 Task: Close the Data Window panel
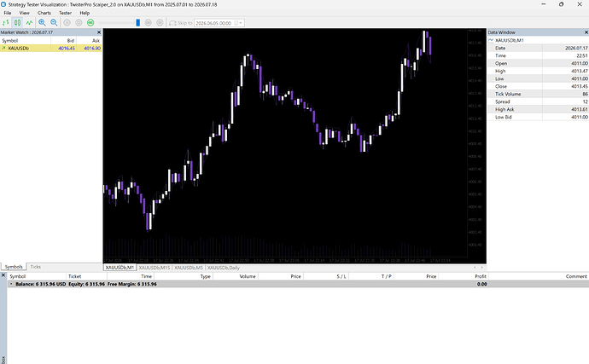[x=586, y=32]
